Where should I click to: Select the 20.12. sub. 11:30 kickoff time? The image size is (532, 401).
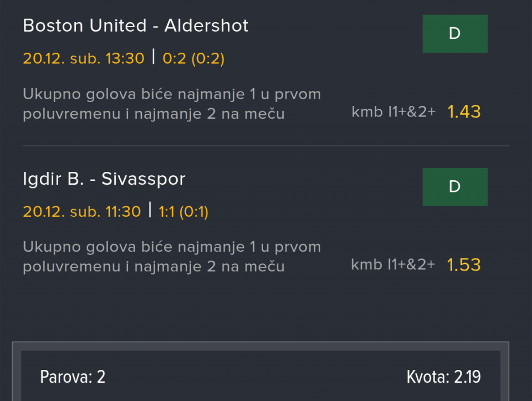pos(82,211)
